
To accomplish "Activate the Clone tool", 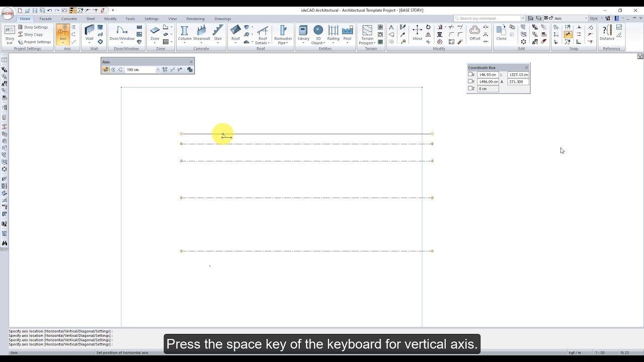I will click(x=502, y=32).
